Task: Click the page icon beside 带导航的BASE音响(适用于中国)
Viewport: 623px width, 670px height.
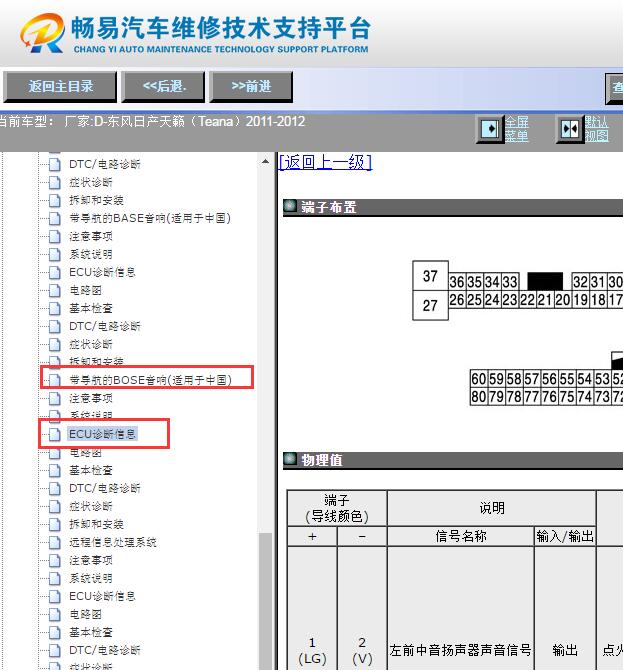Action: click(x=55, y=218)
